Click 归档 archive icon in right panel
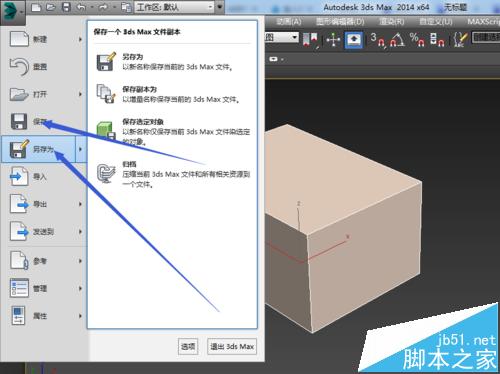 (x=106, y=173)
